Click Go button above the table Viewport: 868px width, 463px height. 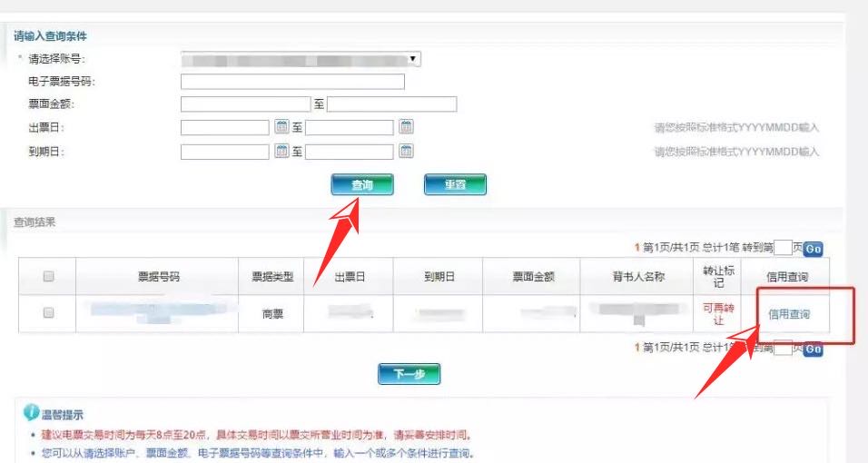click(813, 250)
